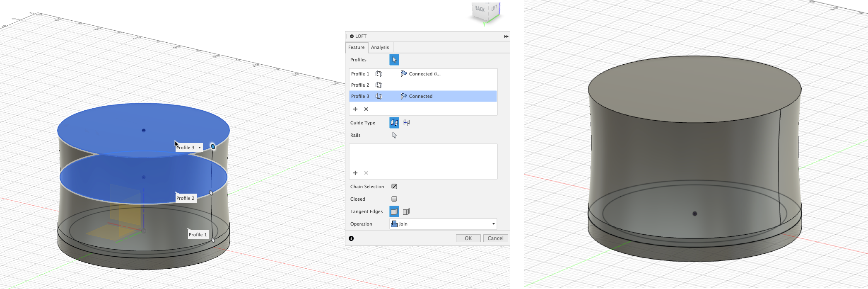Activate the Profiles selection arrow
The image size is (868, 289).
click(x=394, y=60)
